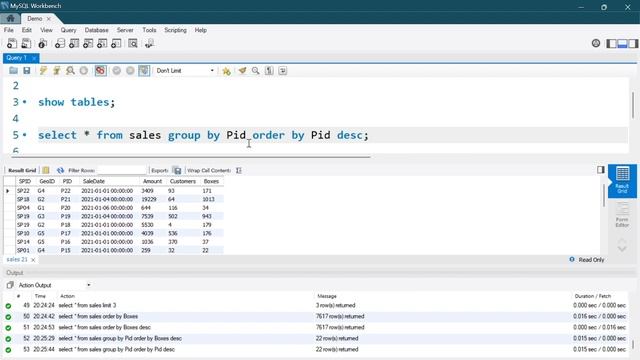Open the Query menu

69,30
